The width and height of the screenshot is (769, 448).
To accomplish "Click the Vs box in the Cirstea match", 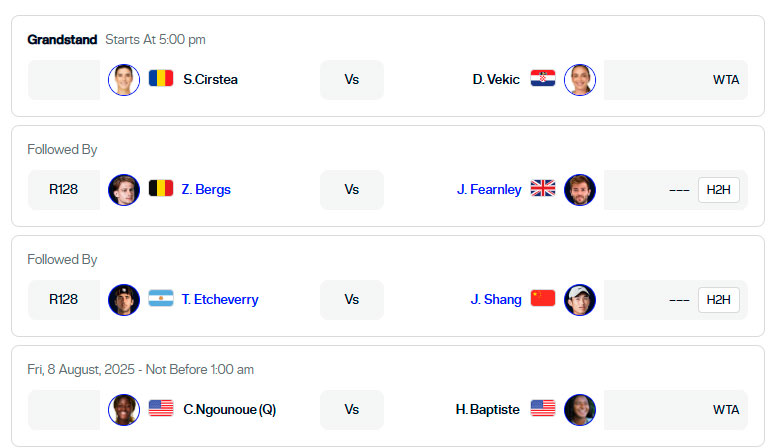I will pos(352,80).
